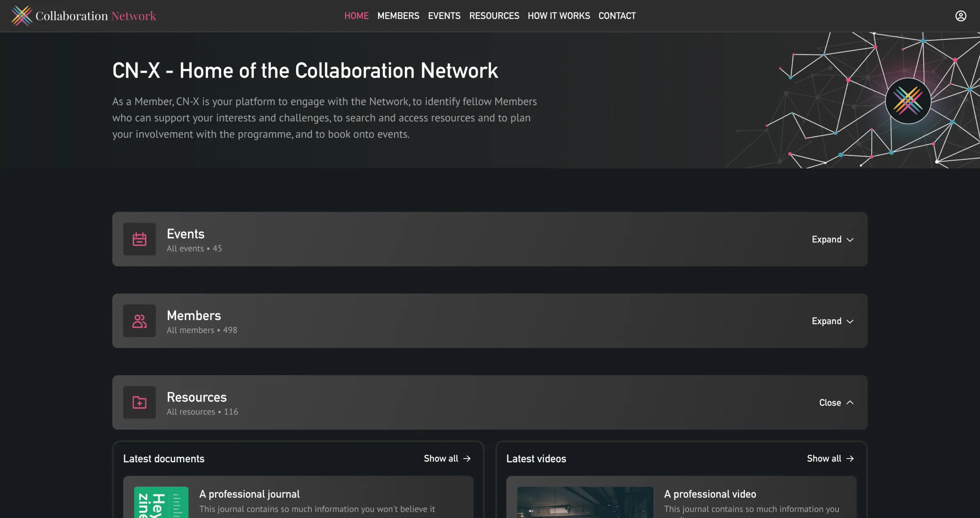Click the arrow beside videos Show all
This screenshot has height=518, width=980.
tap(850, 458)
